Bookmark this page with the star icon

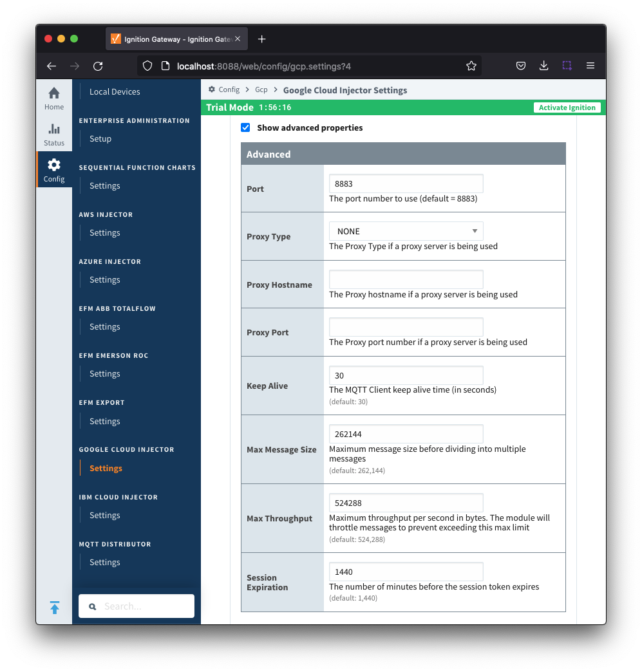pos(471,66)
